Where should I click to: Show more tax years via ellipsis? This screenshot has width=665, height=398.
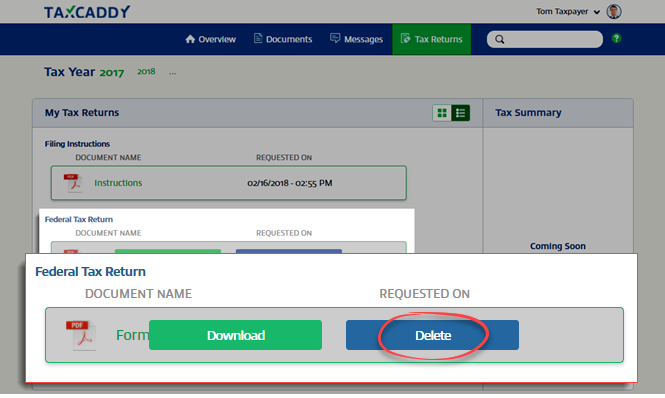tap(172, 73)
